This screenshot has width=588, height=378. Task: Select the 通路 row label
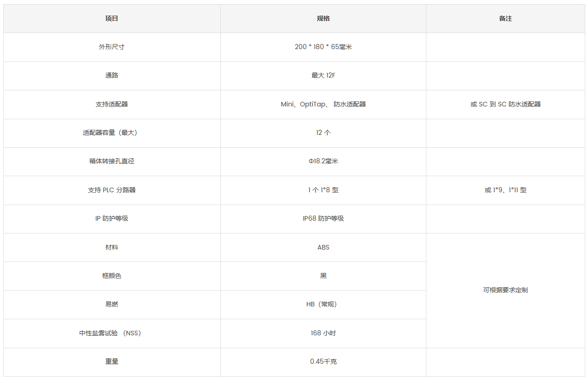(x=112, y=76)
